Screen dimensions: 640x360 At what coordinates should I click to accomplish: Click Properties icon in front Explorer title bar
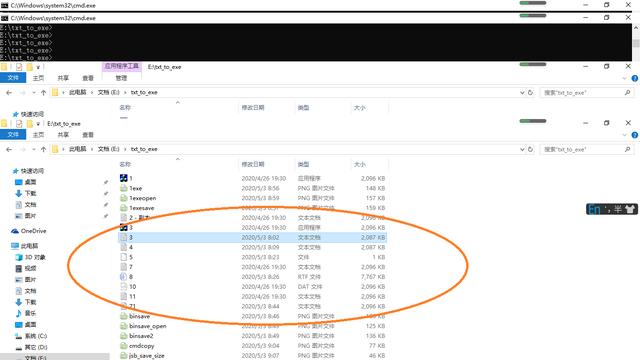[19, 124]
